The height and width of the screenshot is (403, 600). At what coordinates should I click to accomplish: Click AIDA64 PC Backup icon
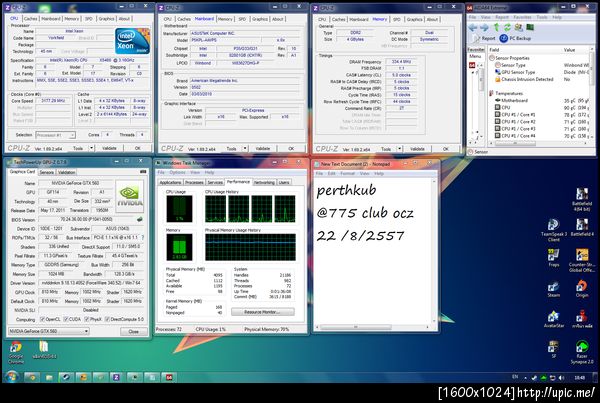pos(504,38)
